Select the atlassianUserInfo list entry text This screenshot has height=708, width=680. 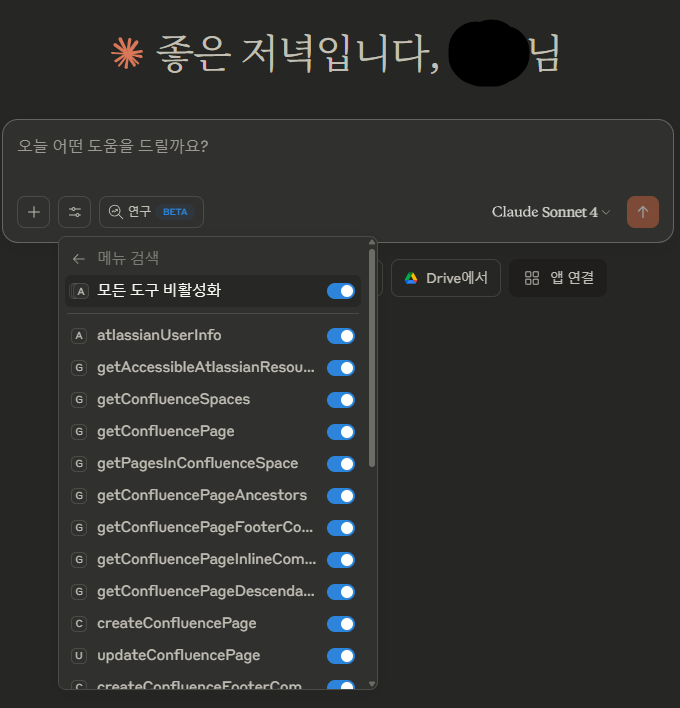tap(159, 335)
